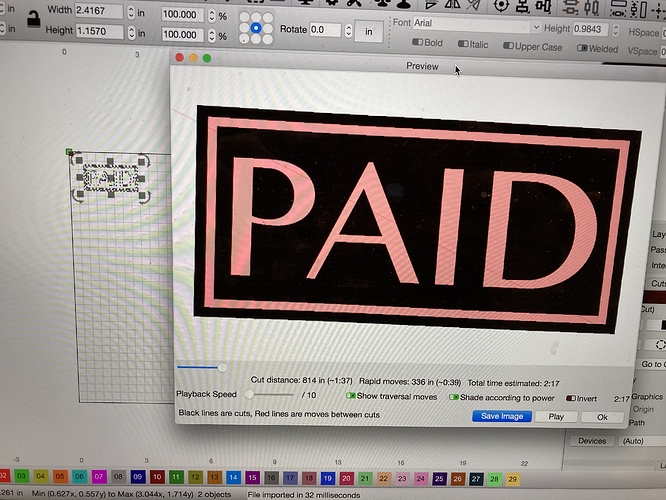Select dark green 11 layer color swatch
666x500 pixels.
(x=176, y=477)
